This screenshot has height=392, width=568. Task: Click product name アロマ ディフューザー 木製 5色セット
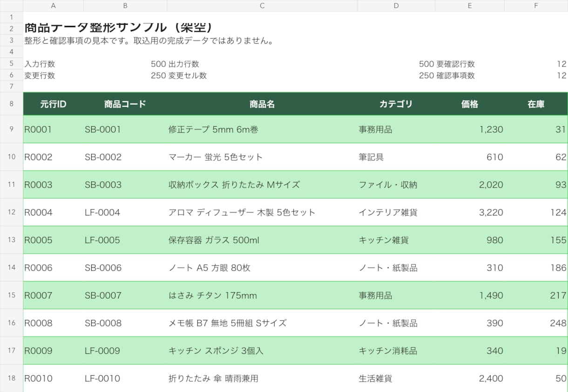coord(262,212)
